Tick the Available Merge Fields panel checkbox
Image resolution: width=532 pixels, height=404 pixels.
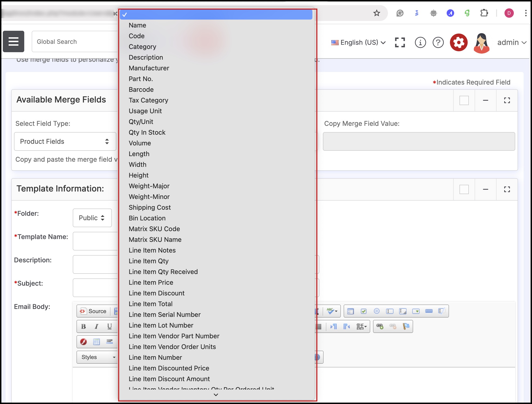click(464, 100)
